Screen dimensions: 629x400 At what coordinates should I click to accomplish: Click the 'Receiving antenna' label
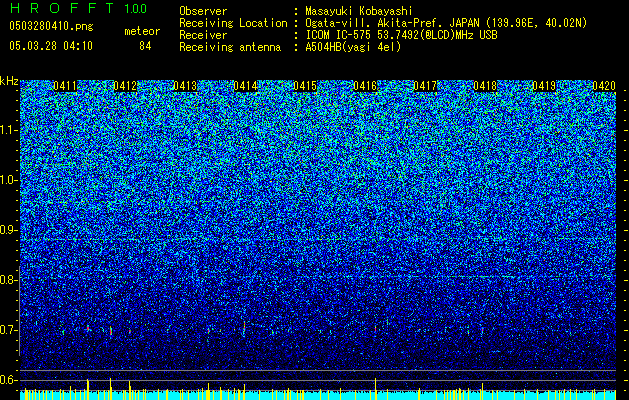[230, 47]
